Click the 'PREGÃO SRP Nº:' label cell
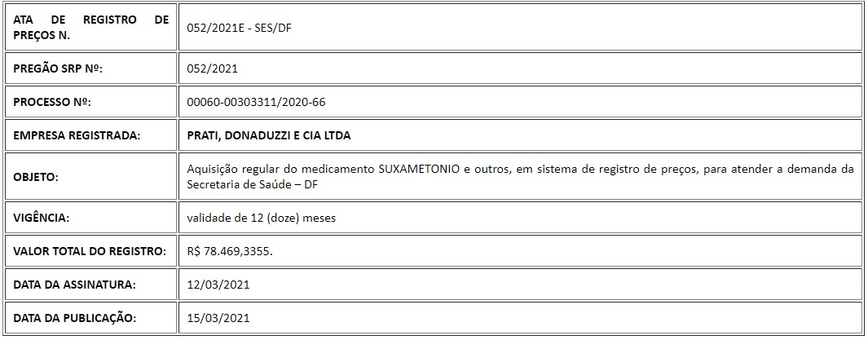Image resolution: width=868 pixels, height=340 pixels. tap(90, 69)
